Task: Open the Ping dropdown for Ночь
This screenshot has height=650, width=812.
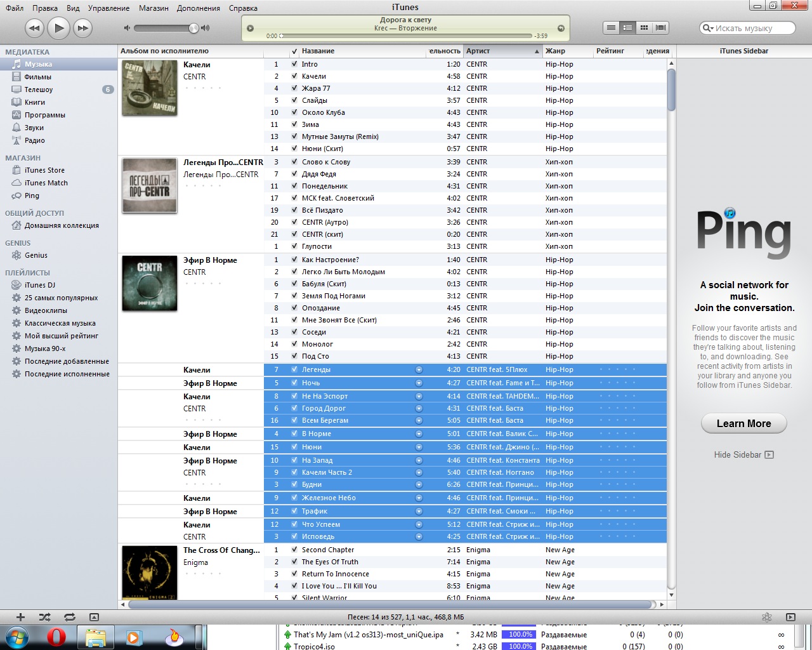Action: coord(419,383)
